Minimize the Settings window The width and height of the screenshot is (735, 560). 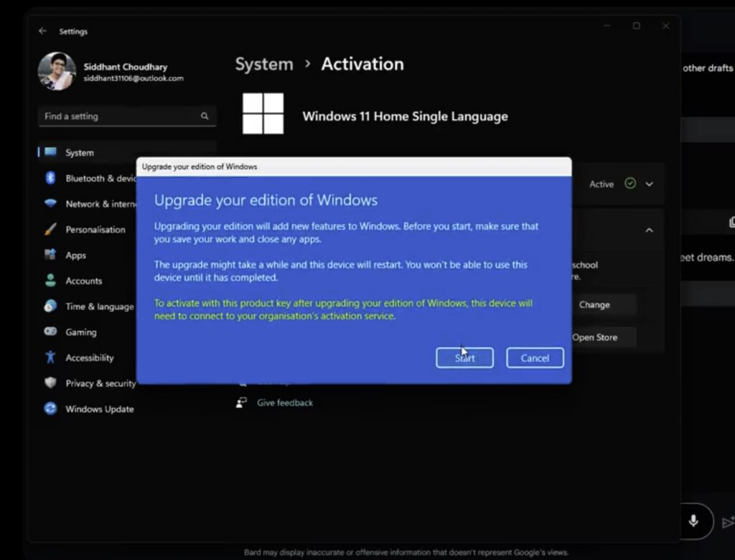pyautogui.click(x=607, y=26)
